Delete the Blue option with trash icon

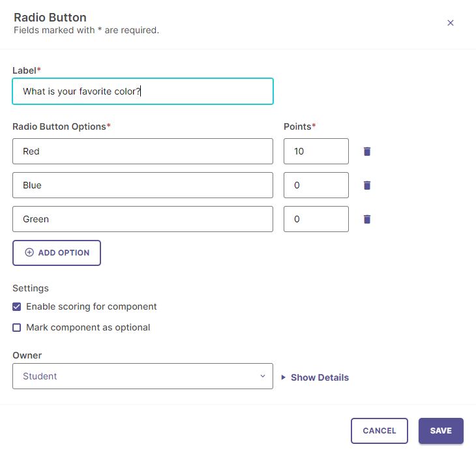(367, 185)
